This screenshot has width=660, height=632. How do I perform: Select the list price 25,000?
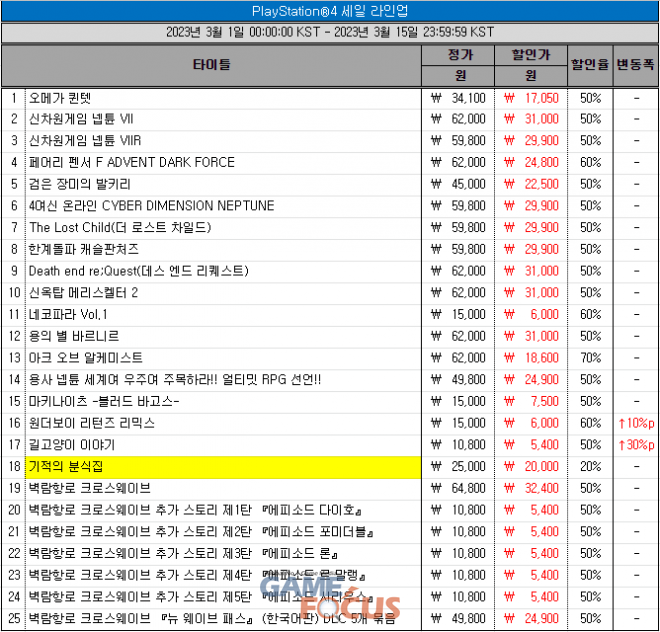tap(468, 467)
